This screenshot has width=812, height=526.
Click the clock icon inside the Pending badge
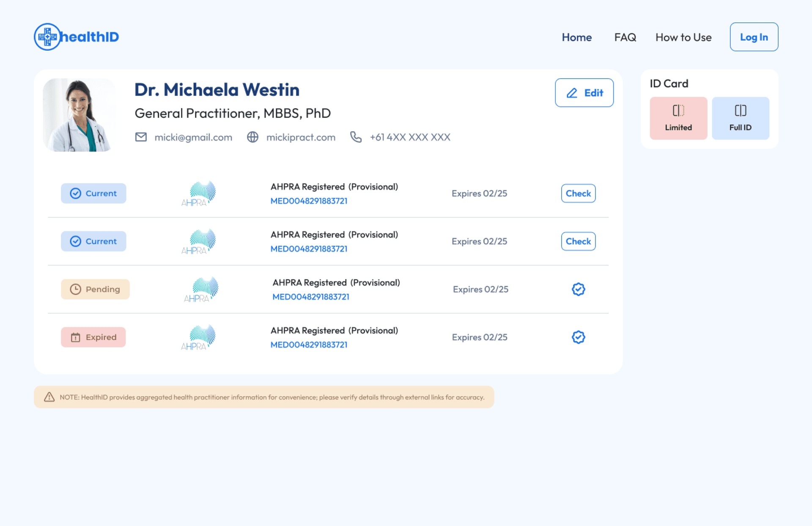tap(75, 289)
